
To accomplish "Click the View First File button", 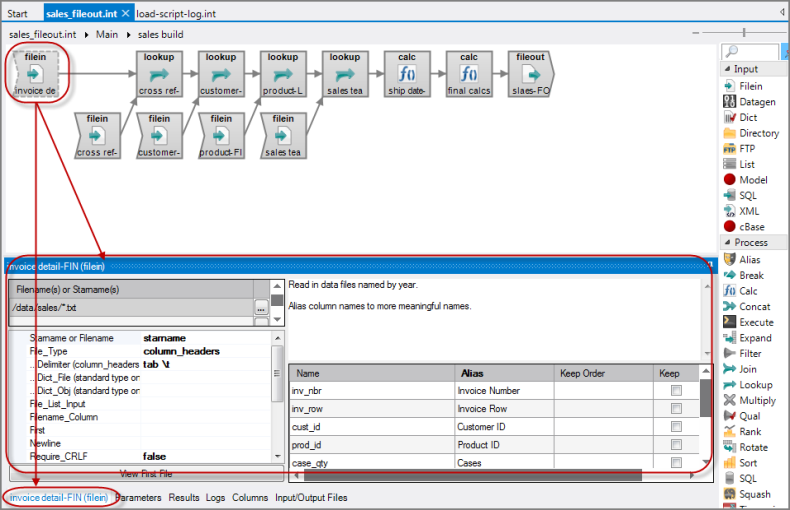I will [146, 474].
